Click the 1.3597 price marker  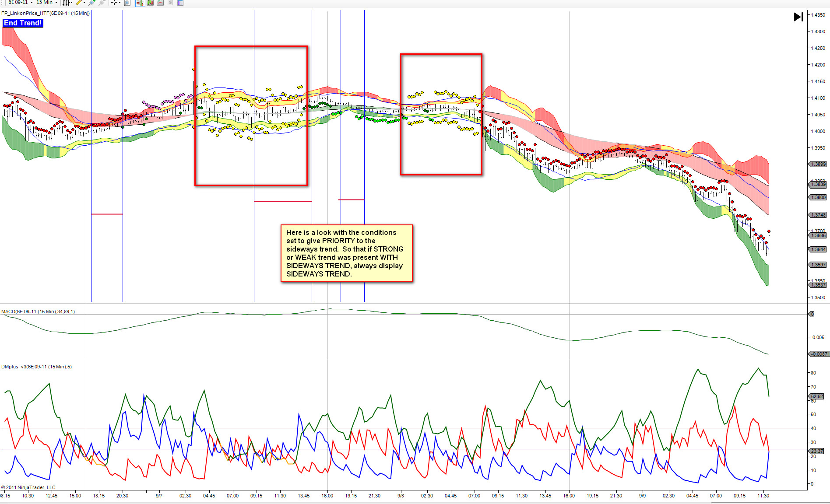[817, 265]
